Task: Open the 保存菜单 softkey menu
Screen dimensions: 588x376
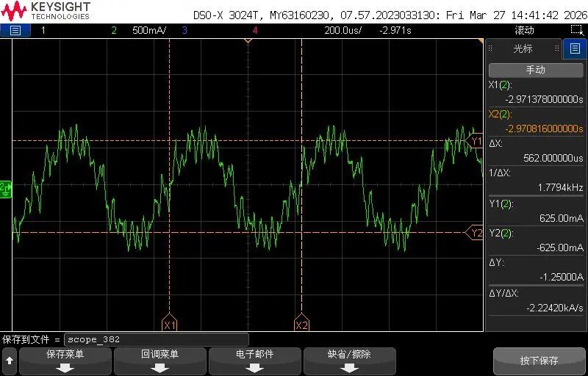Action: 65,361
